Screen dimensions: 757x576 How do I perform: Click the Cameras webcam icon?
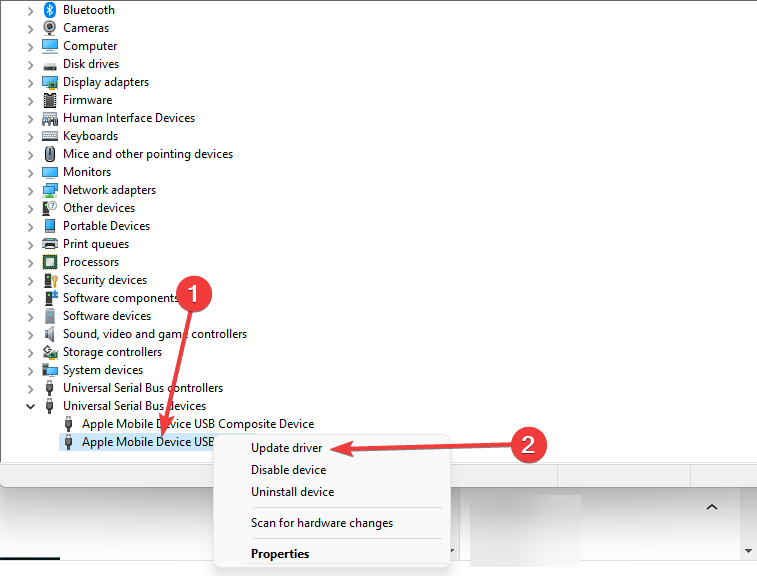point(50,28)
